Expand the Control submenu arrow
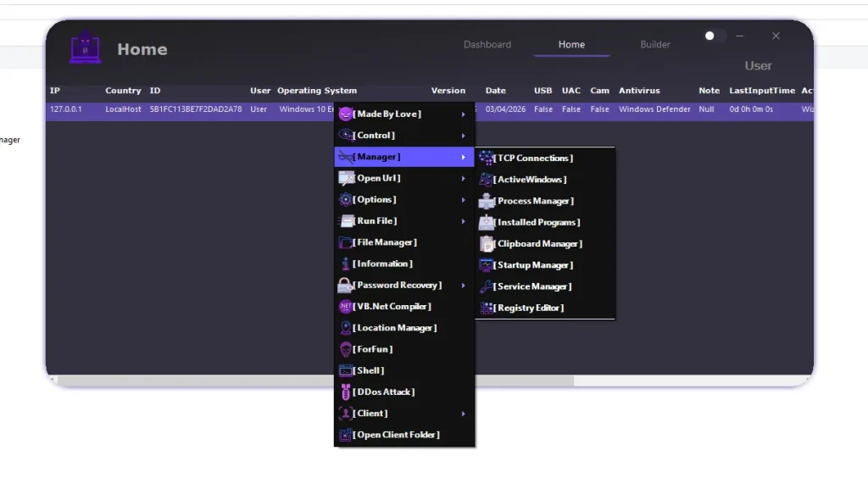Screen dimensions: 868x489 pos(464,135)
